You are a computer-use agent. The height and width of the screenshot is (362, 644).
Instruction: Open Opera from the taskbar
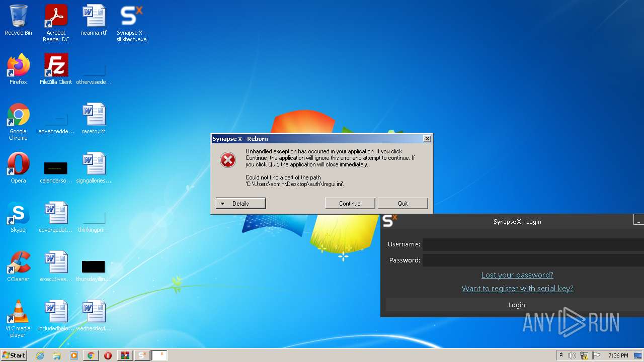pyautogui.click(x=108, y=355)
